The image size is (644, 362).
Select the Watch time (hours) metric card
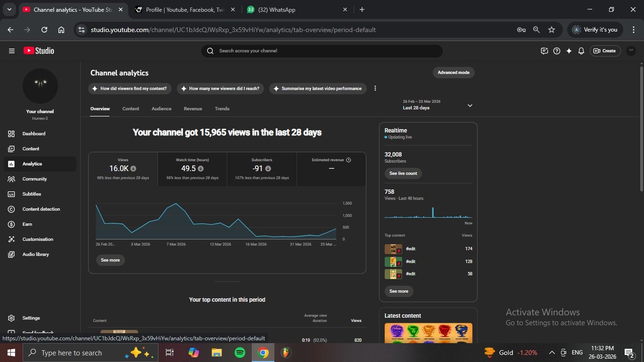coord(192,169)
